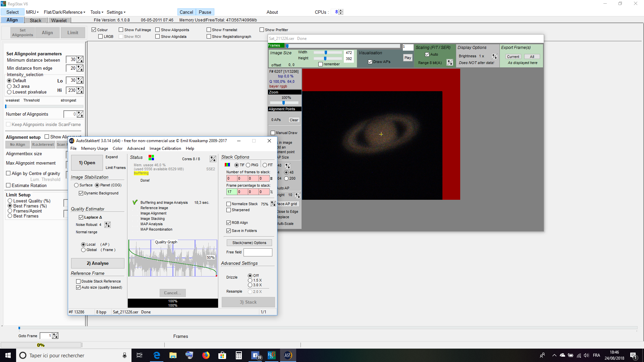Click the RGB color squares icon beside Status
Image resolution: width=644 pixels, height=362 pixels.
coord(151,157)
